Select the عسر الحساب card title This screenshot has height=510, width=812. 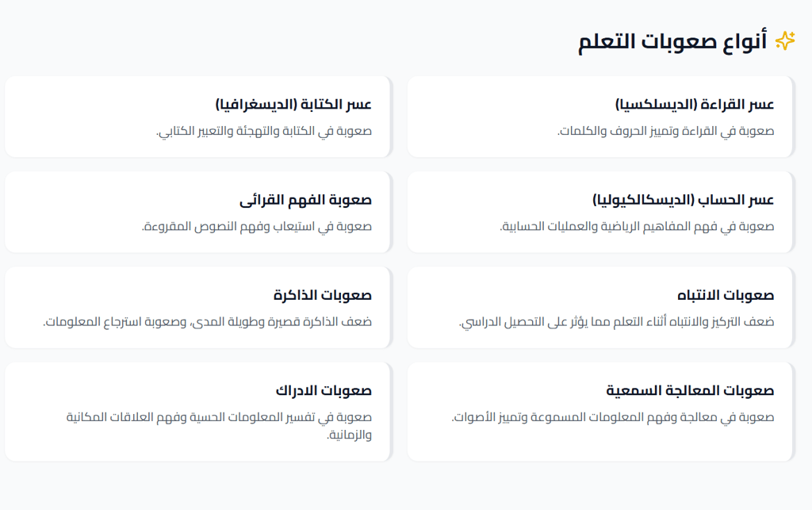click(x=683, y=200)
